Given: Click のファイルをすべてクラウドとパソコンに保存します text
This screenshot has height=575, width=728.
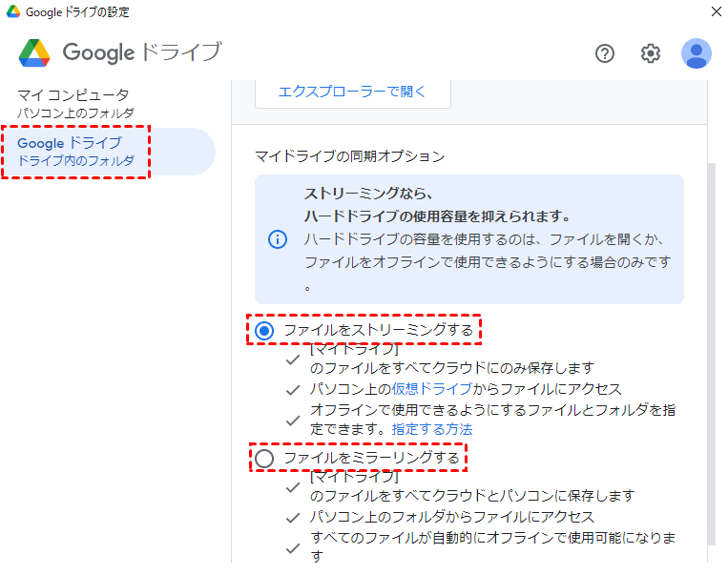Looking at the screenshot, I should pyautogui.click(x=472, y=496).
